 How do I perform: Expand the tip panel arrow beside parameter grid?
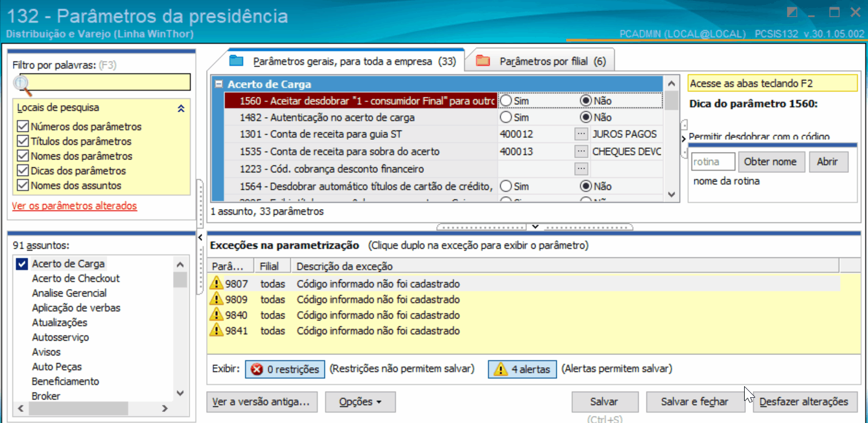pyautogui.click(x=684, y=139)
